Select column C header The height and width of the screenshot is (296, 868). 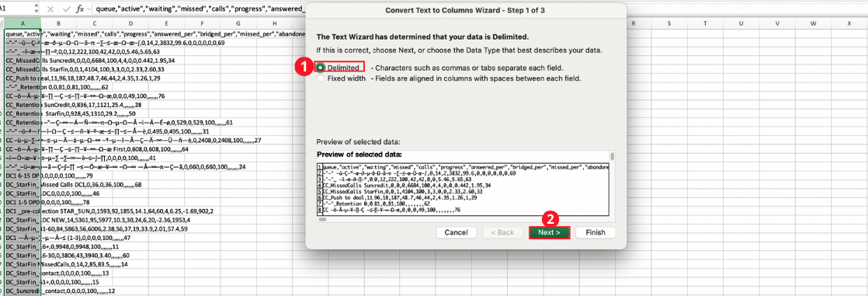(x=94, y=23)
